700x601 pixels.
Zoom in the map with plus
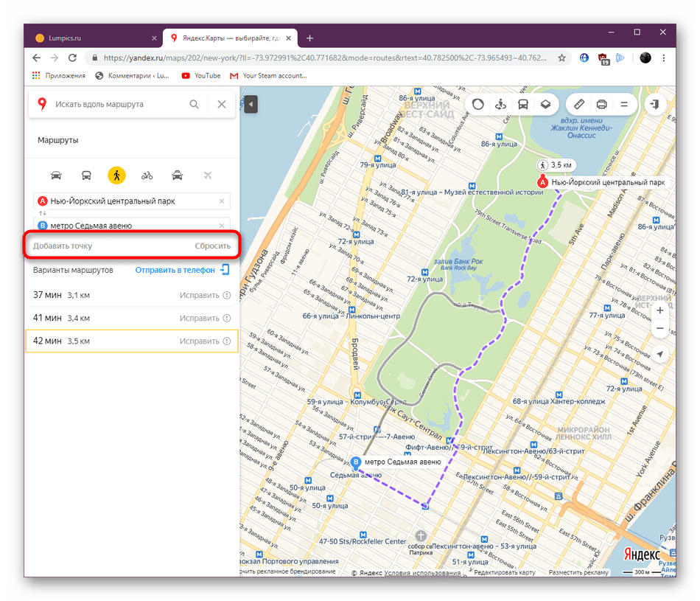[659, 310]
